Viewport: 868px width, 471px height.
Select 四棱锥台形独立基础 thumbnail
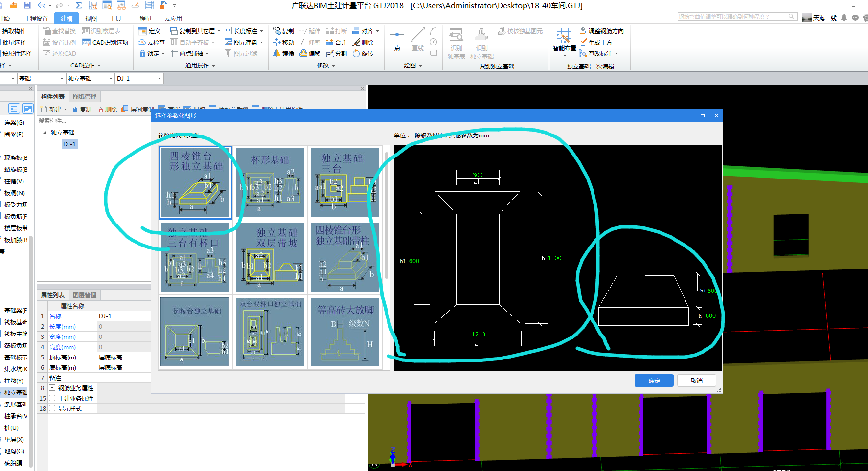[195, 182]
